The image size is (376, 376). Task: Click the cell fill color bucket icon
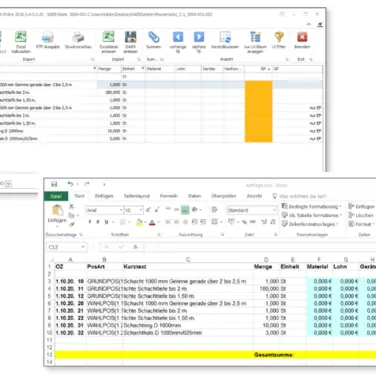139,222
